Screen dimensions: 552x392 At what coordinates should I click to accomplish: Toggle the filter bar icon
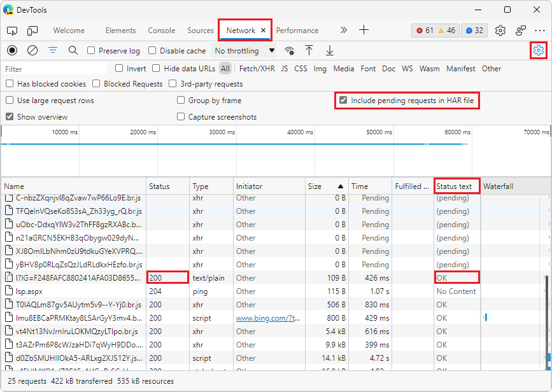pos(53,51)
